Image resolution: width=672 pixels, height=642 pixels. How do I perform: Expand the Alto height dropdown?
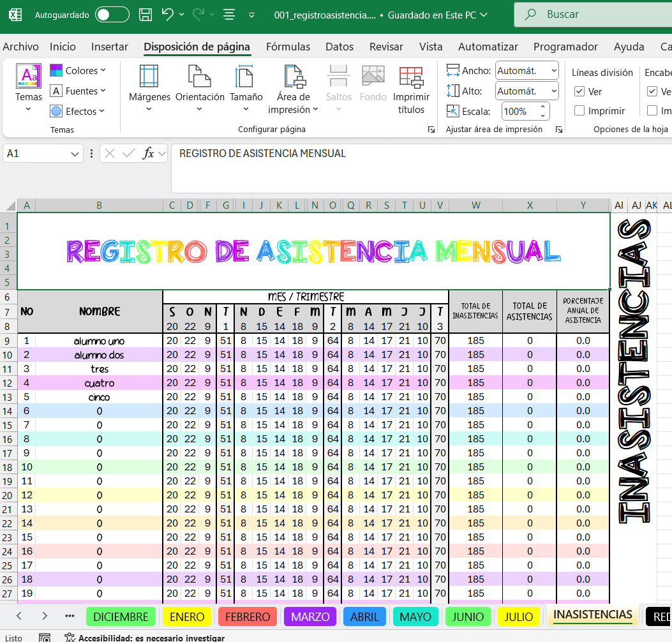point(552,91)
